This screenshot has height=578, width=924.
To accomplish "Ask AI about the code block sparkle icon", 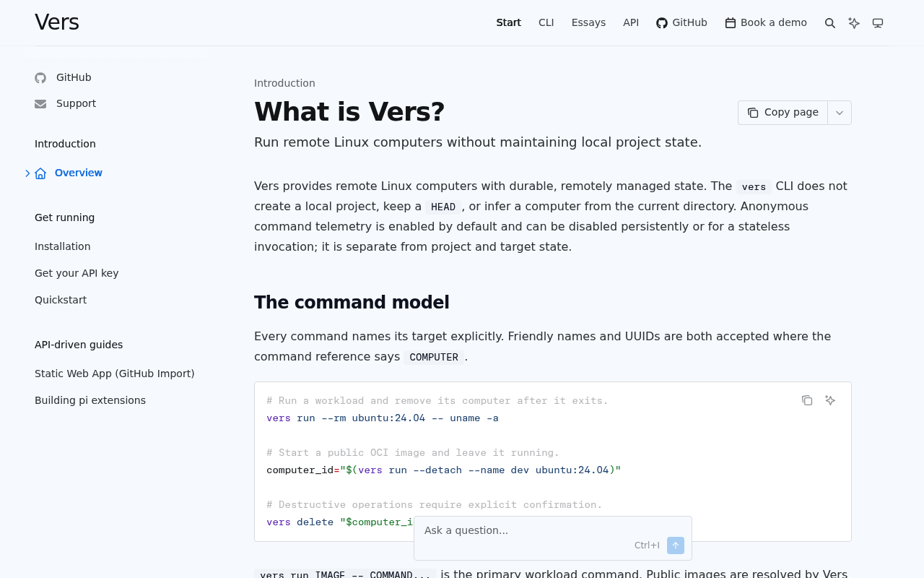I will point(830,400).
